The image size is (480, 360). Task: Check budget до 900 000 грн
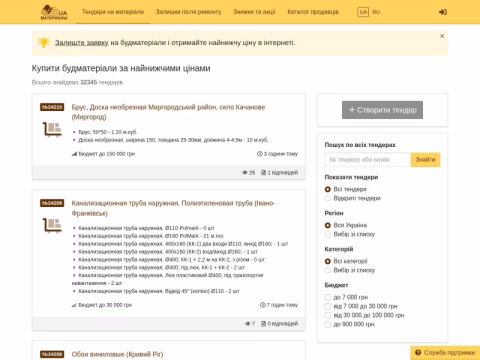[x=328, y=324]
